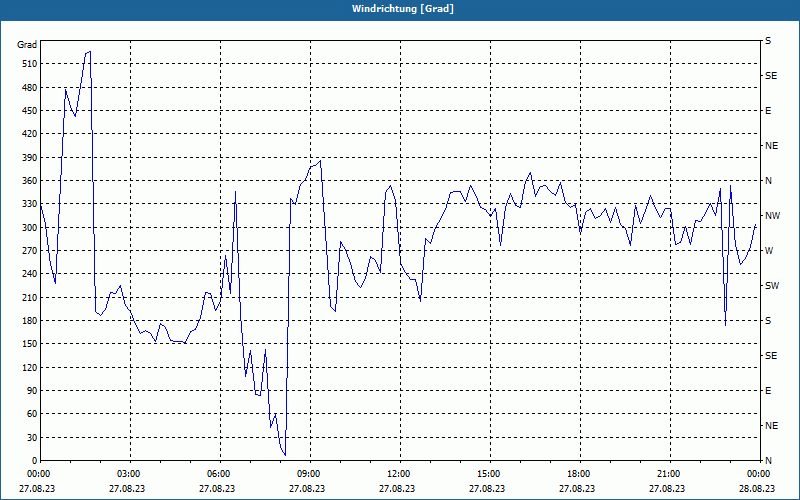
Task: Click the 60 tick label
Action: click(32, 413)
